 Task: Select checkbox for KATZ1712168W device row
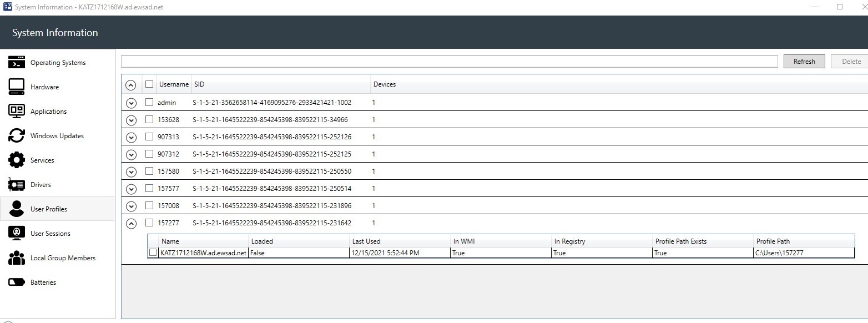tap(153, 253)
